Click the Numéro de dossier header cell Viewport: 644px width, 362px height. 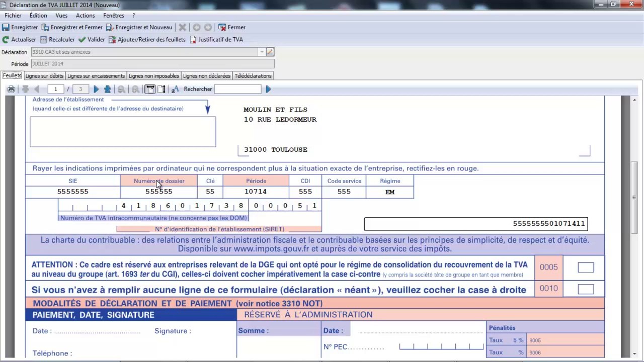[159, 181]
